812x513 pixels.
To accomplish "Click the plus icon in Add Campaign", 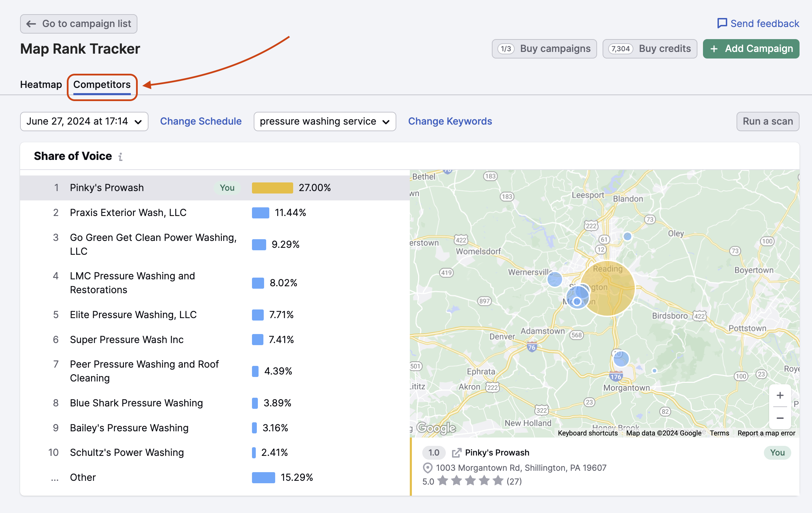I will (x=714, y=49).
